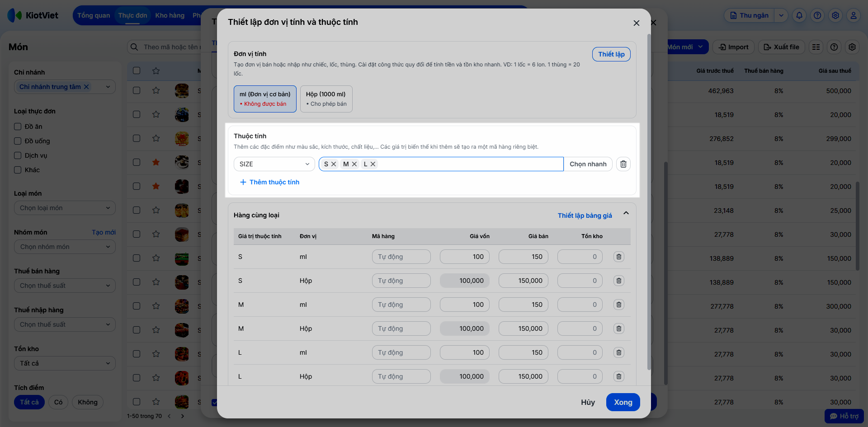Screen dimensions: 868x427
Task: Click the Giá bán field for L ml
Action: click(524, 352)
